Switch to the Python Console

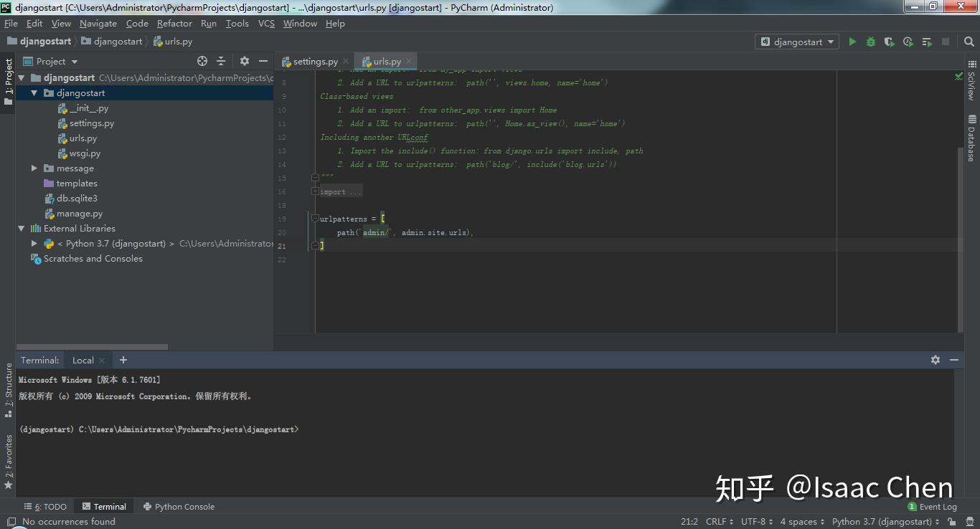coord(179,506)
